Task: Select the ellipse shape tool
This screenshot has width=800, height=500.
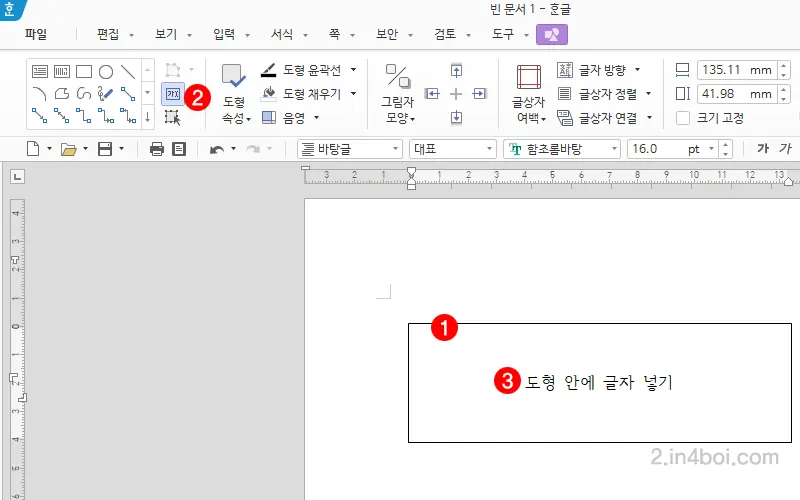Action: point(106,71)
